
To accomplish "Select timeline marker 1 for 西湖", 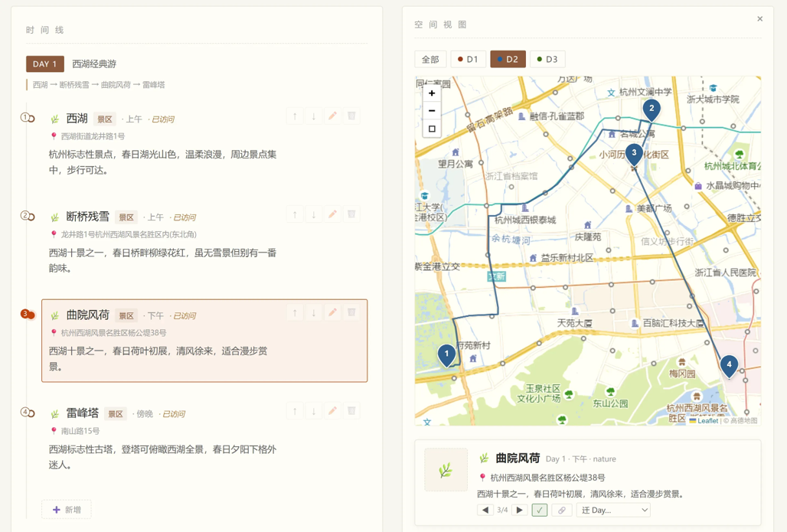I will pyautogui.click(x=27, y=118).
